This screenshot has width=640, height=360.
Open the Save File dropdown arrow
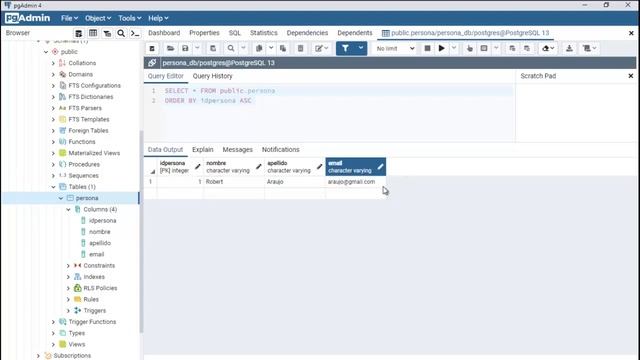point(197,48)
